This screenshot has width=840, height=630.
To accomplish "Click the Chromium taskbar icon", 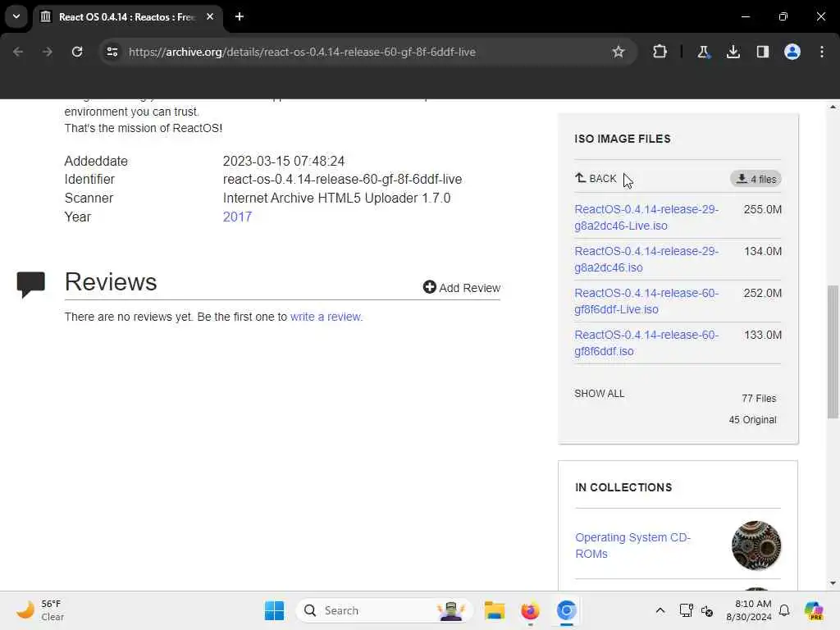I will point(566,610).
